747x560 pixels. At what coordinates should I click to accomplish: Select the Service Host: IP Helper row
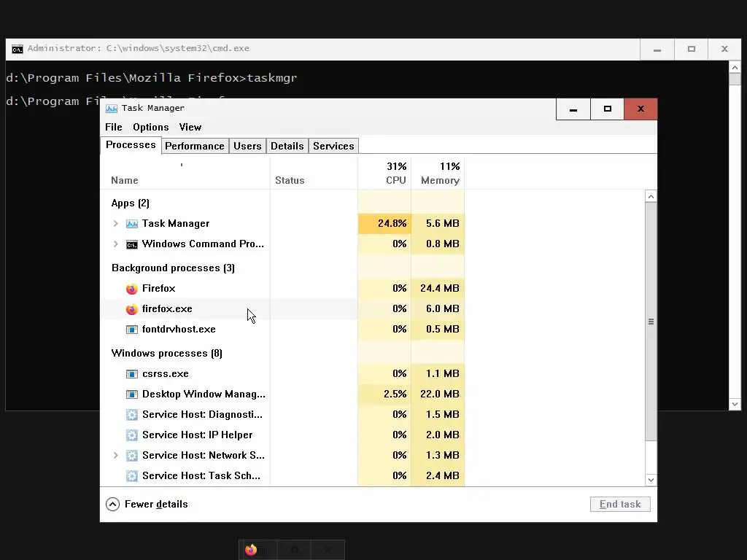pyautogui.click(x=282, y=435)
